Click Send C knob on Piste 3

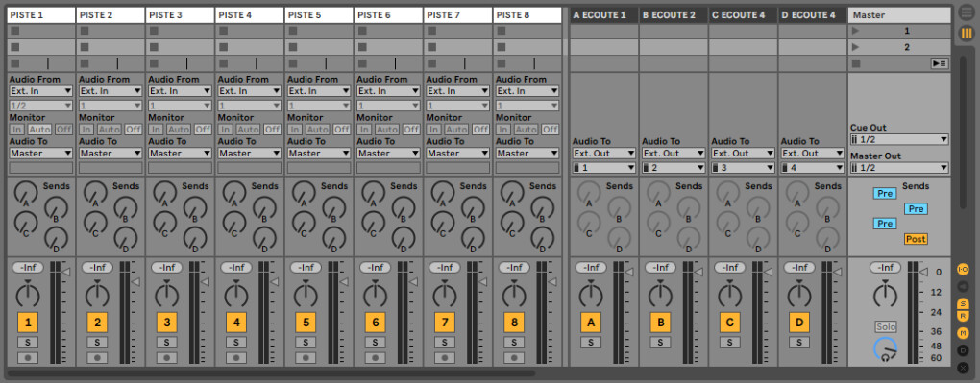point(164,223)
